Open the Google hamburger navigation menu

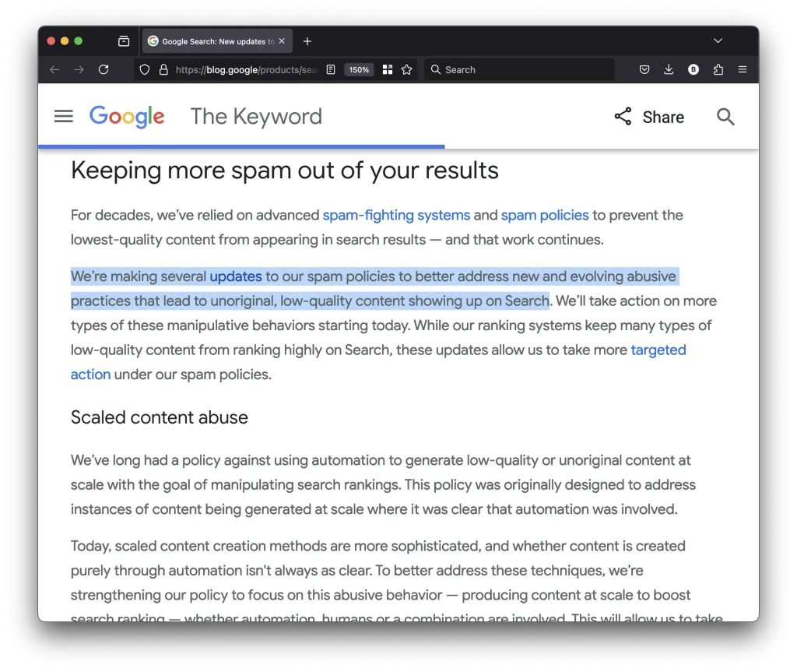point(64,117)
